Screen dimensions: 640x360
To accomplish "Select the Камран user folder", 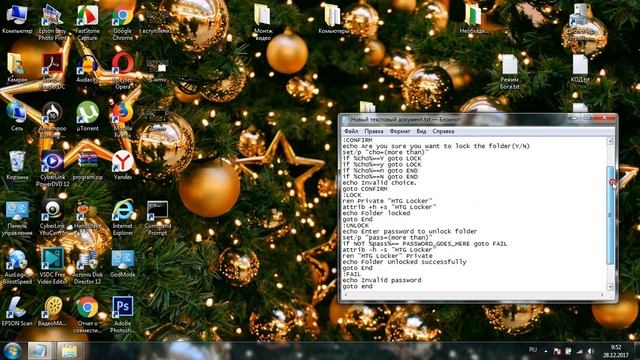I will point(17,68).
